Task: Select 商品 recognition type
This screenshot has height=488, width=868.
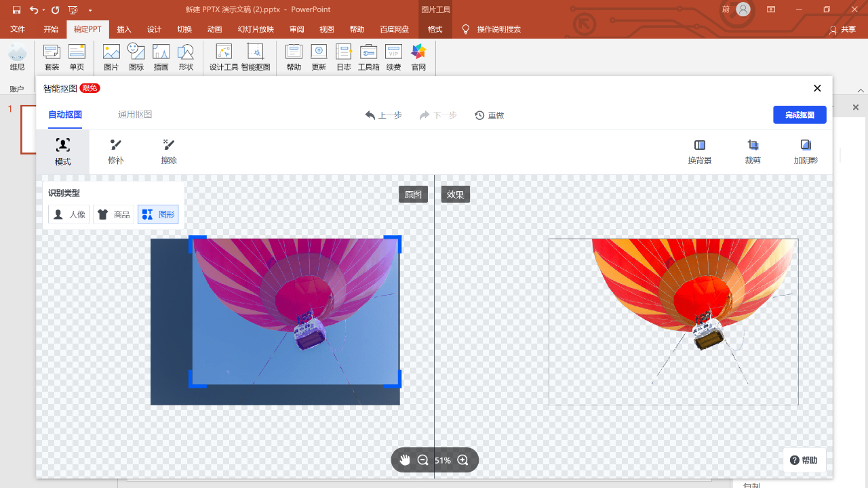Action: 113,213
